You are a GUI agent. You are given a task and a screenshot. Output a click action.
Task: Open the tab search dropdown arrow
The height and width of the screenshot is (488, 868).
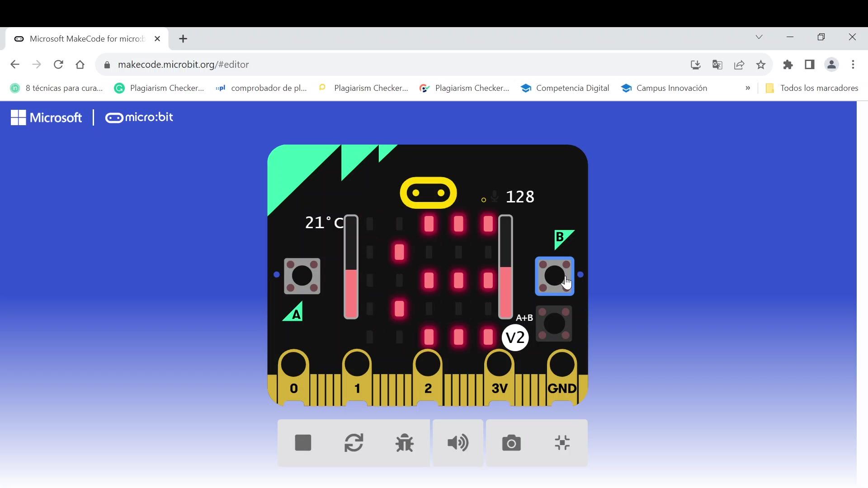click(759, 37)
